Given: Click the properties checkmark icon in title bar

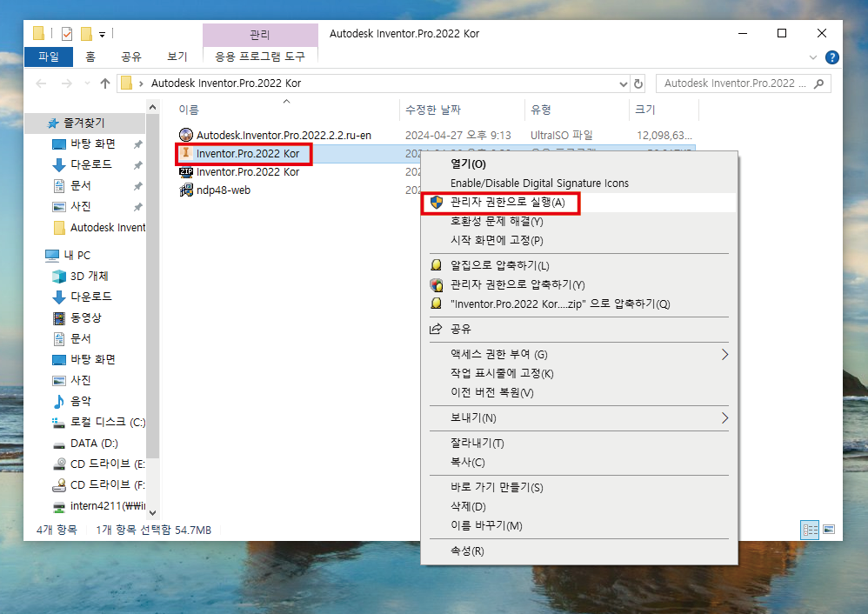Looking at the screenshot, I should click(67, 34).
